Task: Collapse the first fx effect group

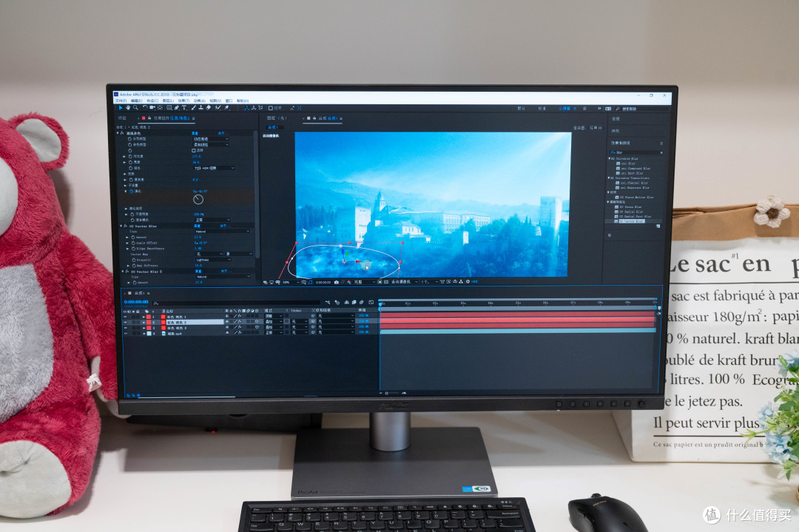Action: point(118,133)
